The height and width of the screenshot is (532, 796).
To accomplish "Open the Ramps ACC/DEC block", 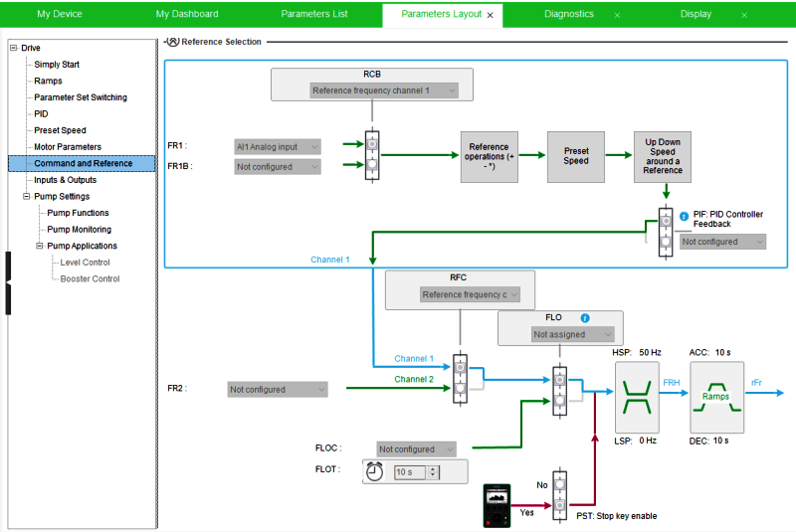I will click(716, 396).
